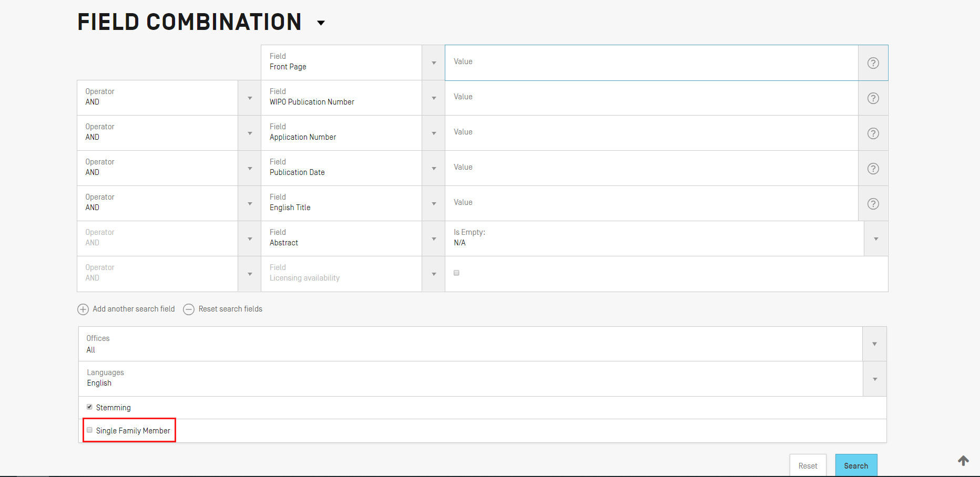The image size is (980, 477).
Task: Click Reset search fields link
Action: (x=230, y=309)
